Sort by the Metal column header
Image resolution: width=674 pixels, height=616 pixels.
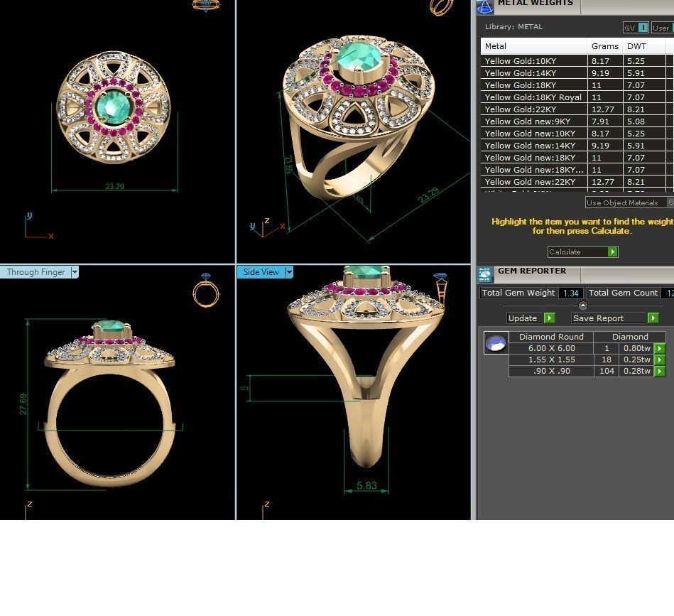[534, 46]
